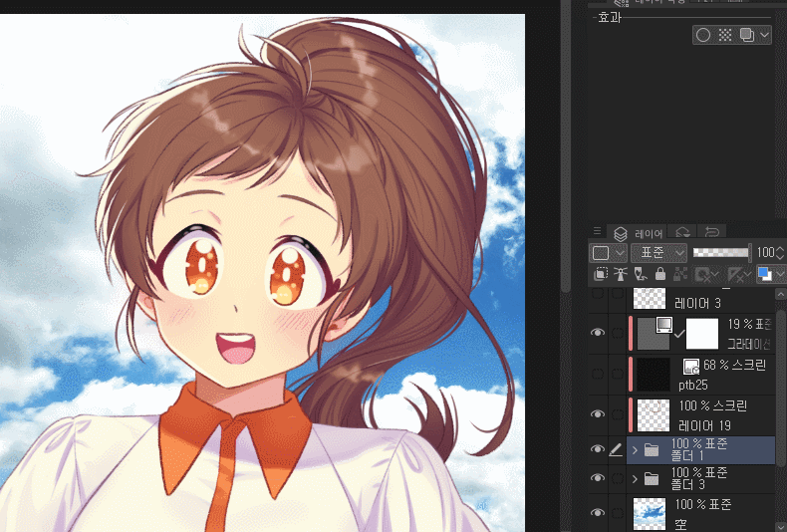Open the Layer panel hamburger menu
This screenshot has width=787, height=532.
597,231
